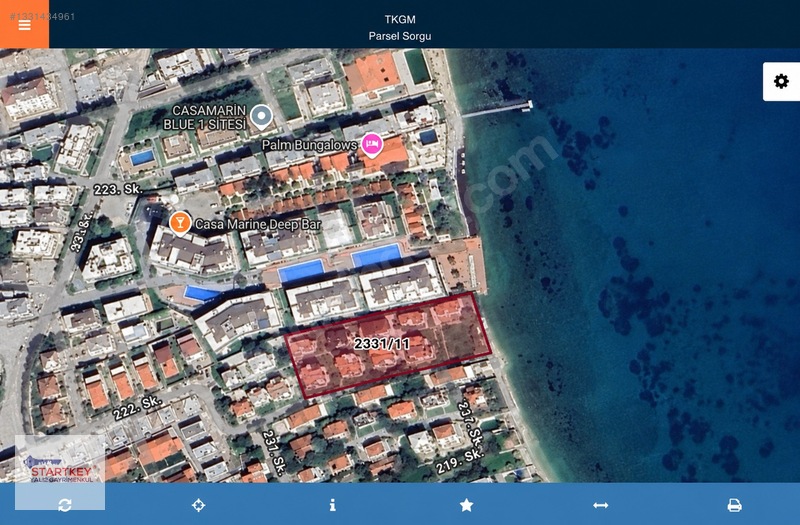This screenshot has width=800, height=525.
Task: Click Casa Marine Deep Bar orange marker
Action: click(x=180, y=223)
